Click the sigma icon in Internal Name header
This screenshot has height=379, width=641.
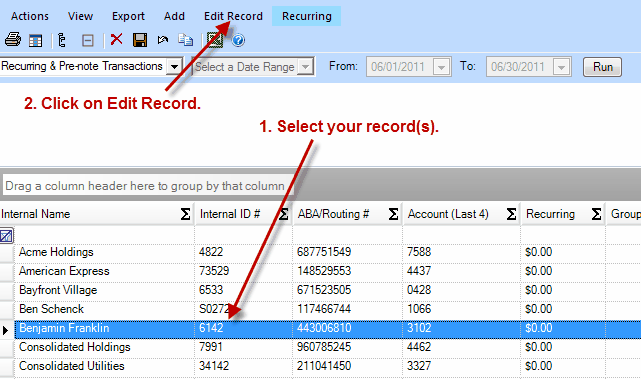185,214
